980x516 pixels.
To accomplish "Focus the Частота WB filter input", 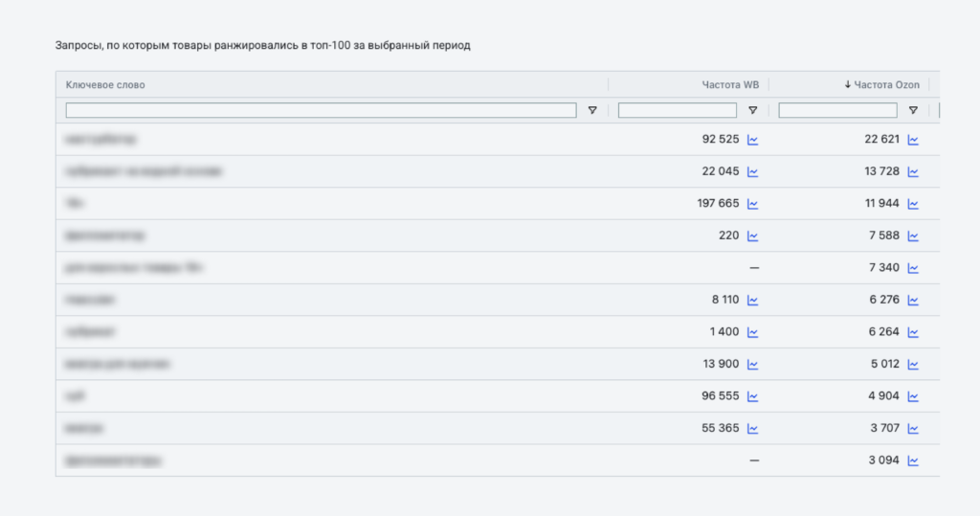I will click(678, 111).
